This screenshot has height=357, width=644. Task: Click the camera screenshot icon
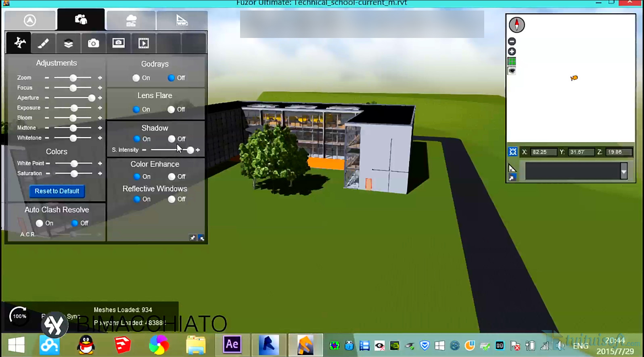(x=93, y=43)
